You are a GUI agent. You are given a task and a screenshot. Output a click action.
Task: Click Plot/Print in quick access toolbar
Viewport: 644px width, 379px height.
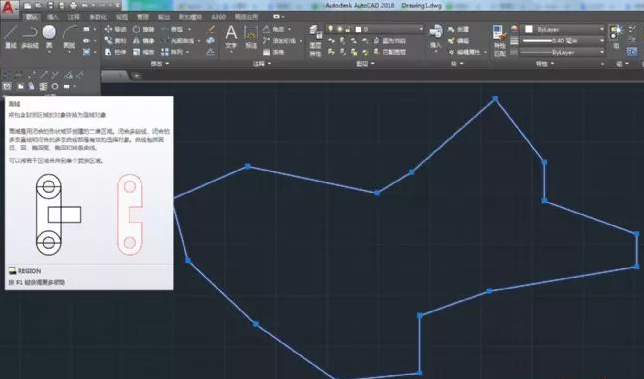(74, 6)
